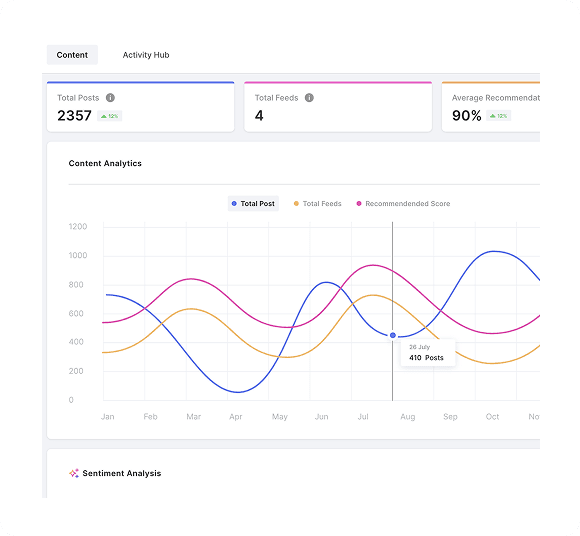Image resolution: width=580 pixels, height=536 pixels.
Task: Click the Total Feeds card title
Action: point(276,98)
